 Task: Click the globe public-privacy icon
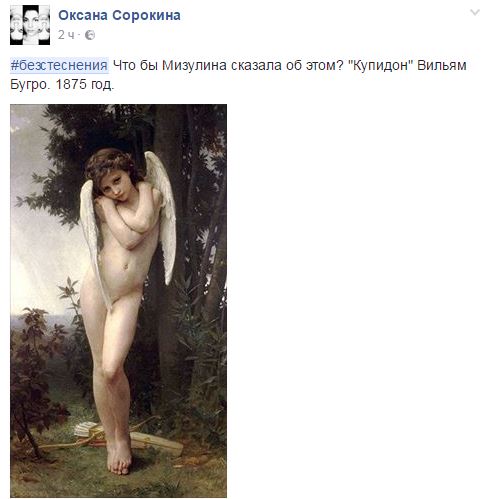pyautogui.click(x=90, y=35)
